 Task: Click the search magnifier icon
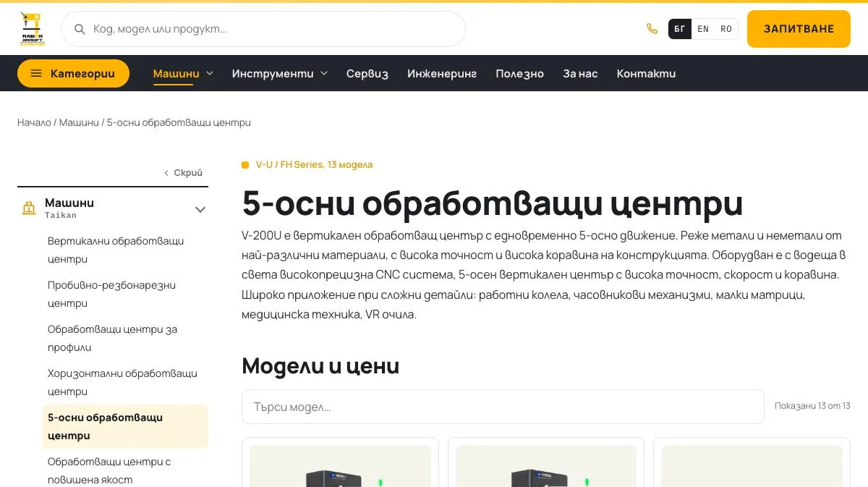click(80, 29)
